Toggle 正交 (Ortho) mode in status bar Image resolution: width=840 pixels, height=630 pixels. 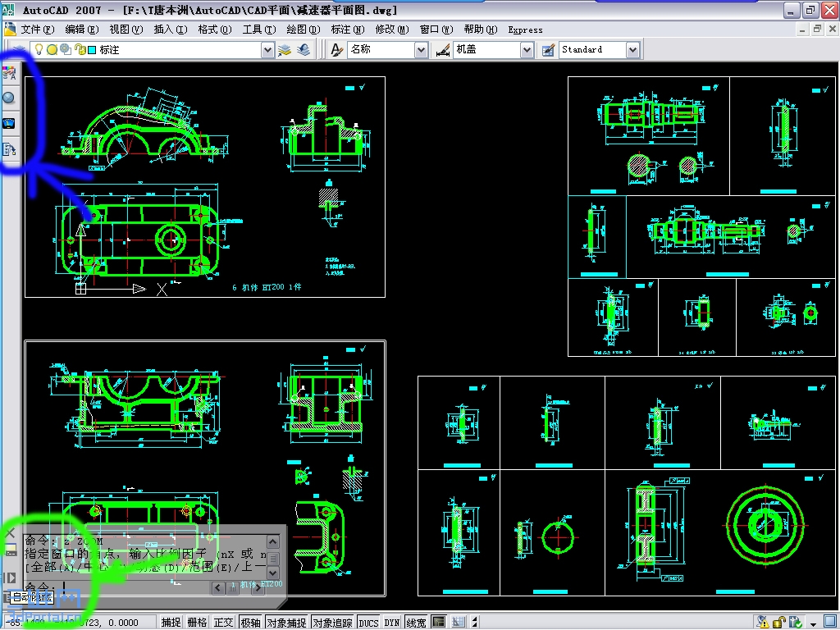click(x=223, y=623)
